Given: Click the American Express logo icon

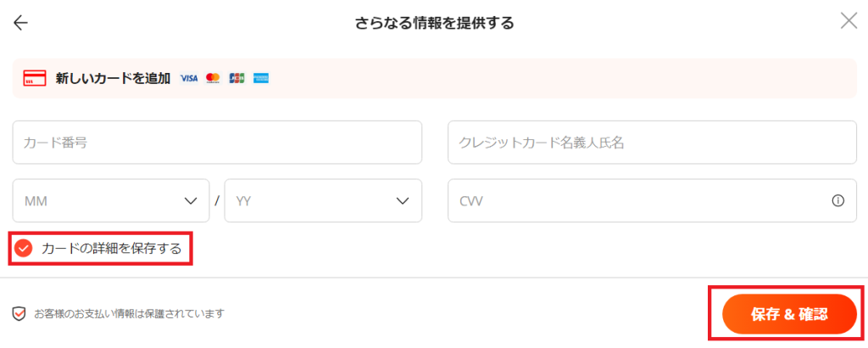Looking at the screenshot, I should point(261,79).
